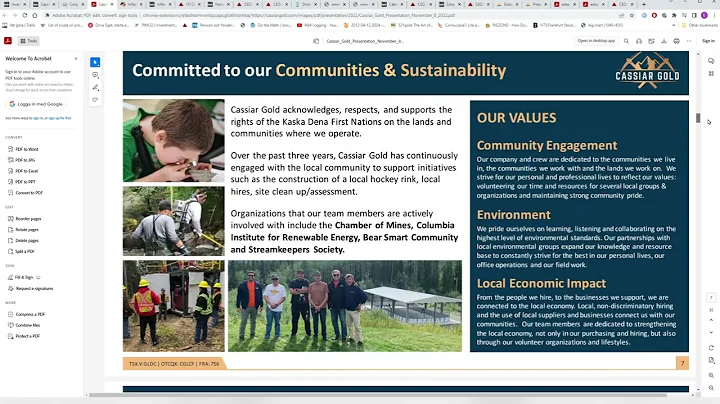Screen dimensions: 720x404
Task: Reload the page with refresh icon
Action: pyautogui.click(x=25, y=15)
